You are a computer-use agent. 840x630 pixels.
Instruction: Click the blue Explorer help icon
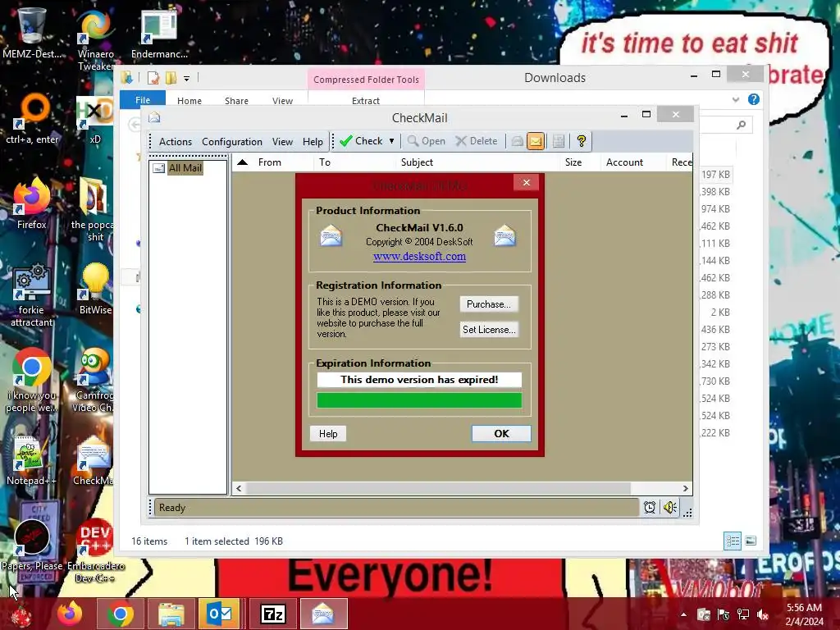[754, 99]
